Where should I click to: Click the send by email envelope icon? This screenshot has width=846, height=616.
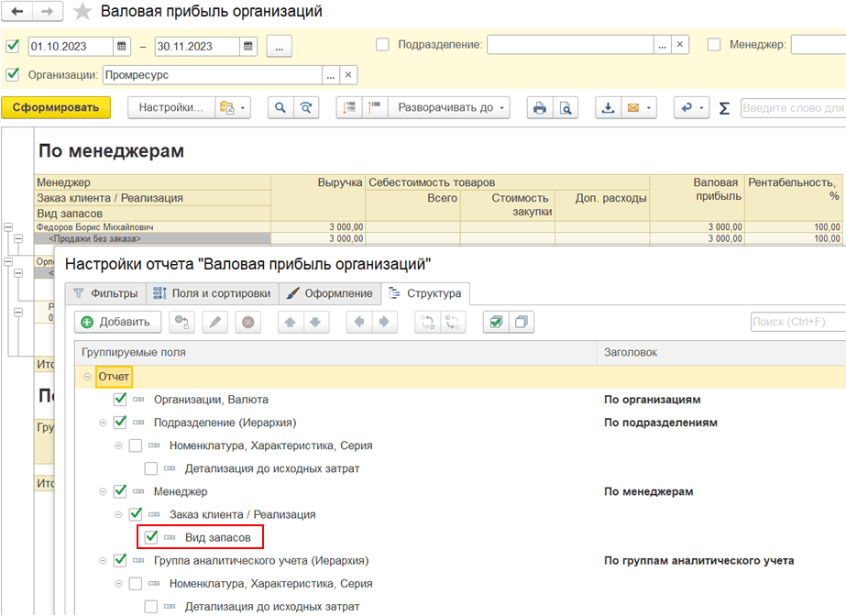[632, 107]
